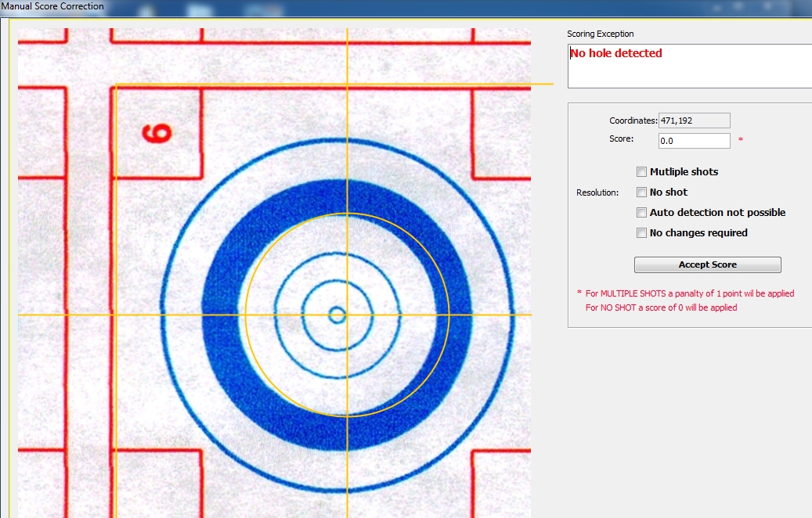
Task: Click the NO SHOT score note text
Action: coord(661,308)
